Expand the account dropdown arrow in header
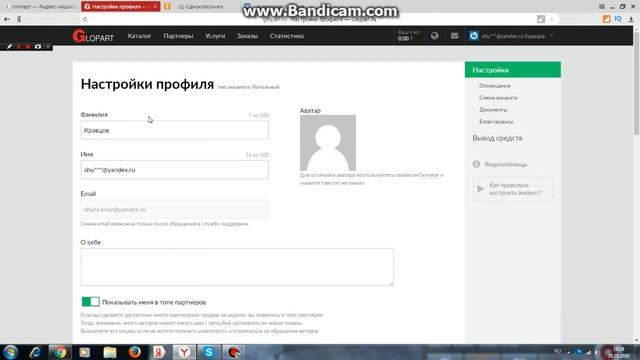This screenshot has width=640, height=360. [551, 36]
